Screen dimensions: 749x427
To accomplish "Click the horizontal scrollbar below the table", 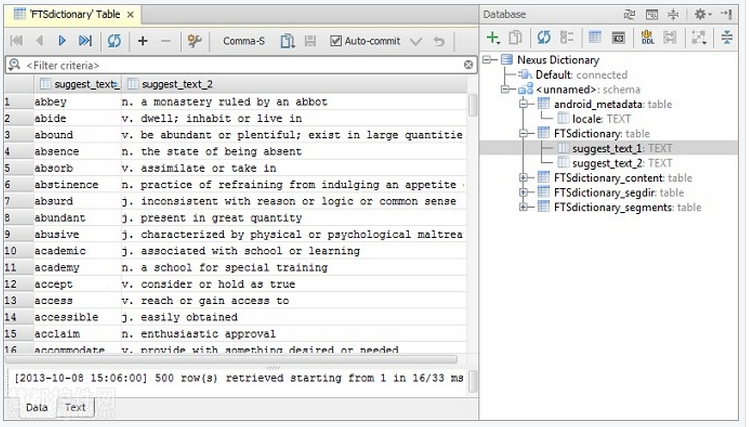I will (x=231, y=359).
